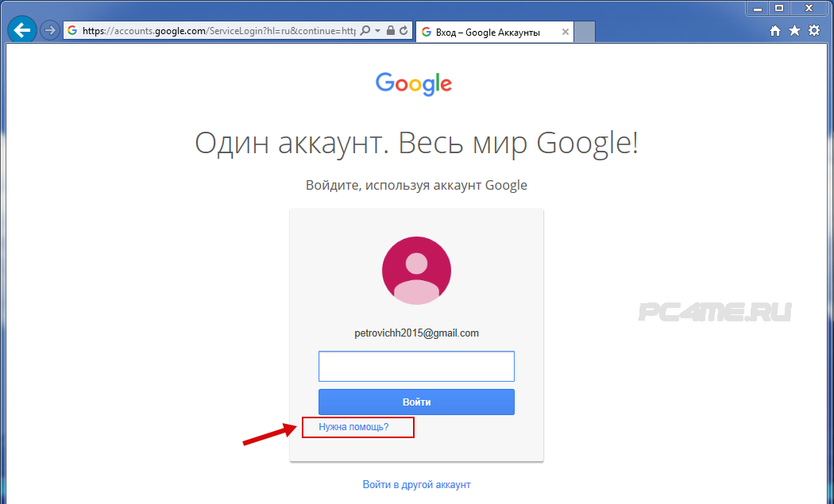This screenshot has width=834, height=504.
Task: Refresh the page with reload icon
Action: pyautogui.click(x=403, y=31)
